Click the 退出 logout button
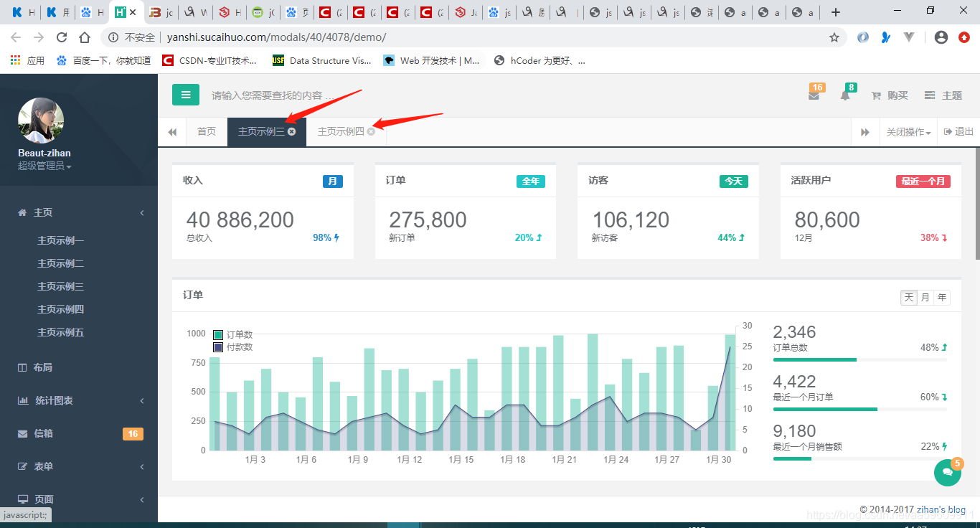 coord(958,132)
